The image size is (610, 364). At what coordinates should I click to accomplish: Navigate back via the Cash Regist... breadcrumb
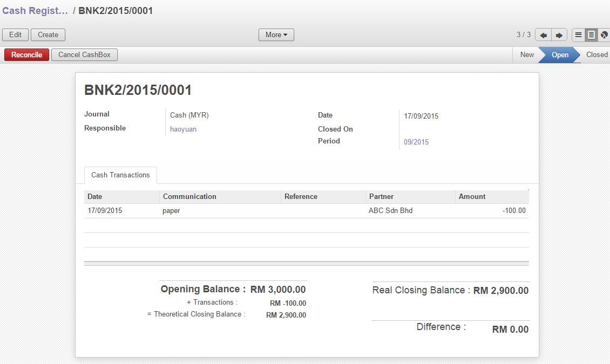coord(35,10)
